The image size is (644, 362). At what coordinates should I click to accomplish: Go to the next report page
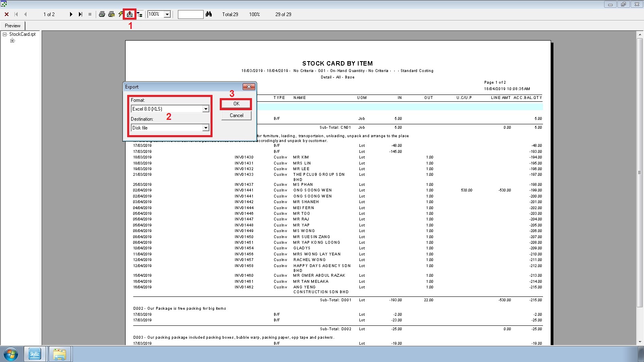point(71,14)
